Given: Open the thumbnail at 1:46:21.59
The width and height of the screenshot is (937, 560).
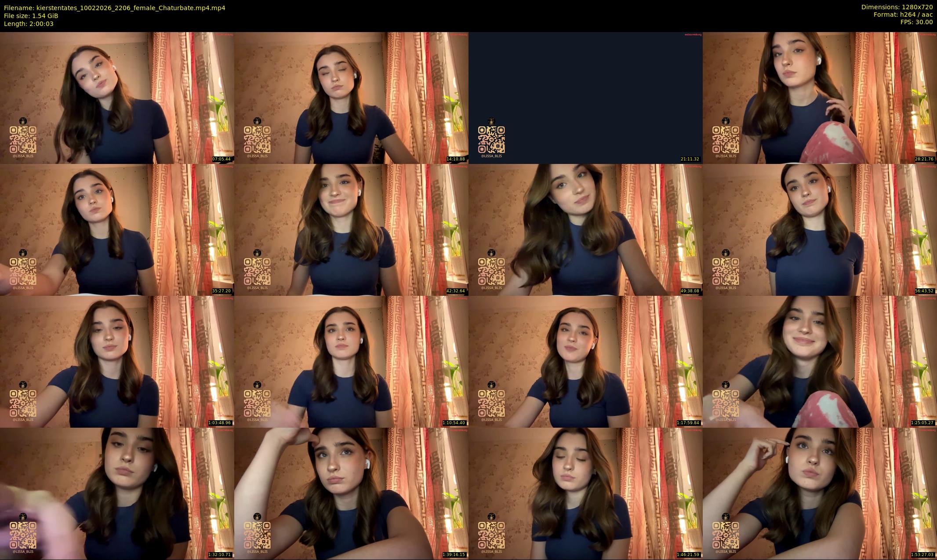Looking at the screenshot, I should click(x=585, y=493).
